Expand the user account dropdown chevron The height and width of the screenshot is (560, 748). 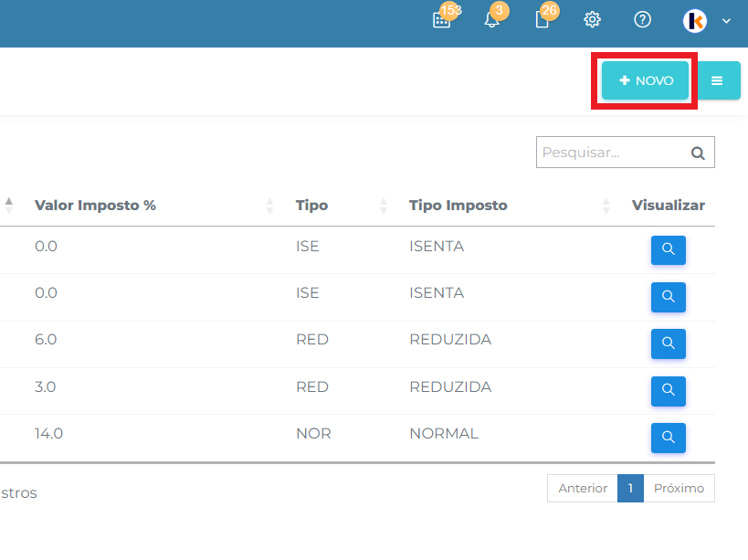click(x=727, y=21)
